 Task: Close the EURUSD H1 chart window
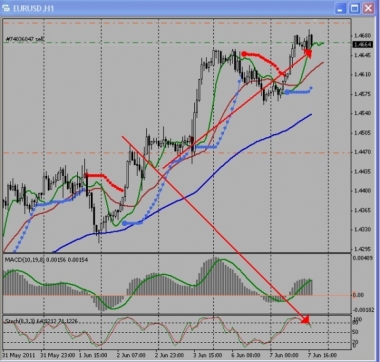368,9
